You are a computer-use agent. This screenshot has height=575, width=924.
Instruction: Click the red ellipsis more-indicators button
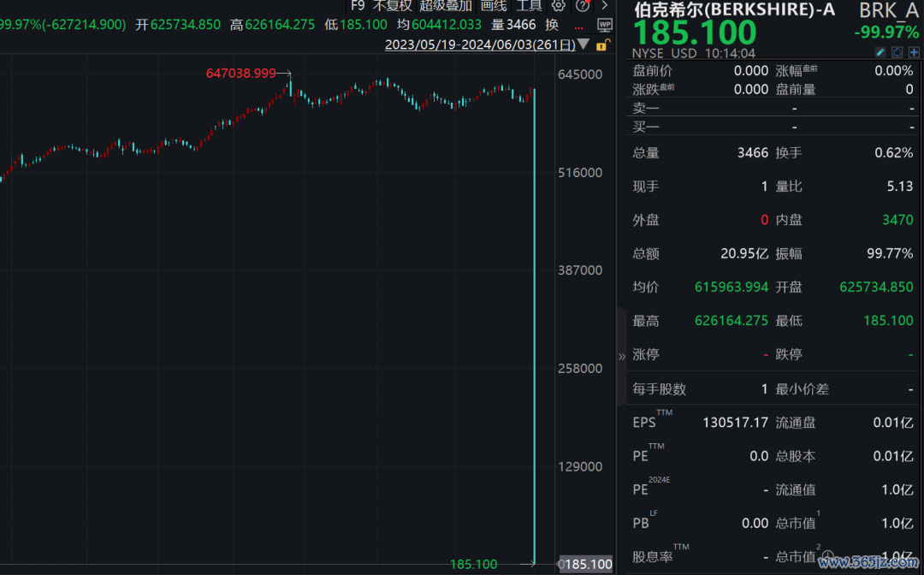tap(578, 26)
